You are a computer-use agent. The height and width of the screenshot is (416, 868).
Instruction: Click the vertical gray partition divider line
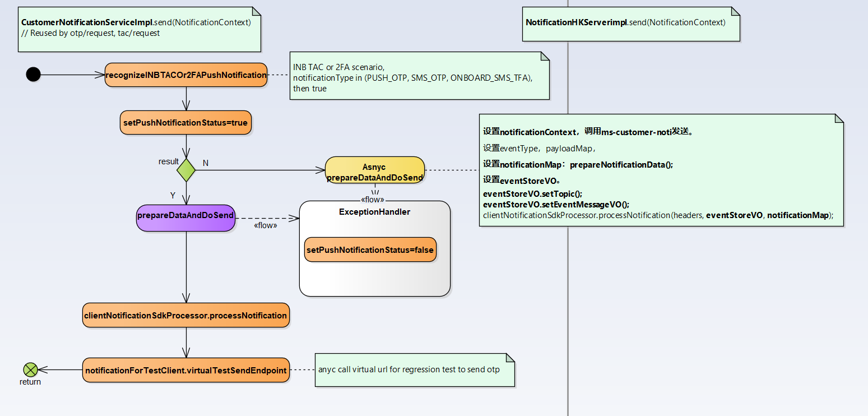click(568, 280)
